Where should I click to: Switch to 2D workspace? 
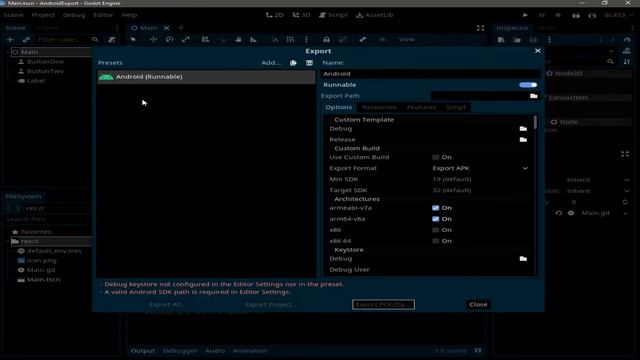tap(275, 15)
